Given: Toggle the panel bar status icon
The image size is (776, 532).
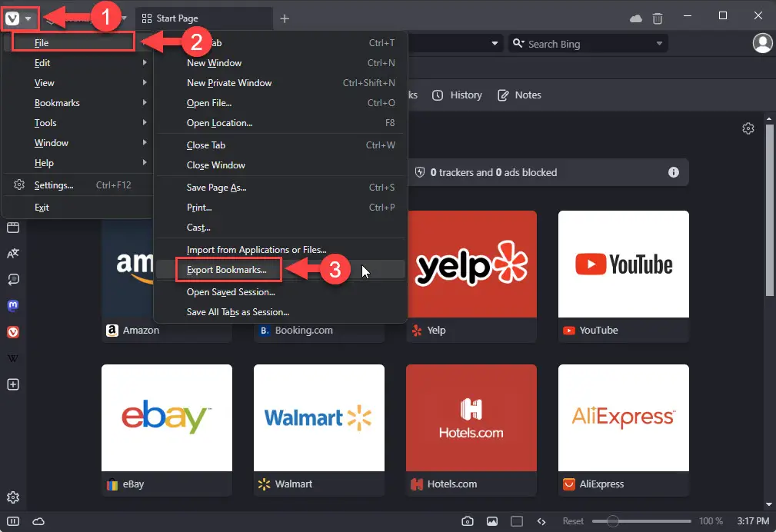Looking at the screenshot, I should (13, 521).
